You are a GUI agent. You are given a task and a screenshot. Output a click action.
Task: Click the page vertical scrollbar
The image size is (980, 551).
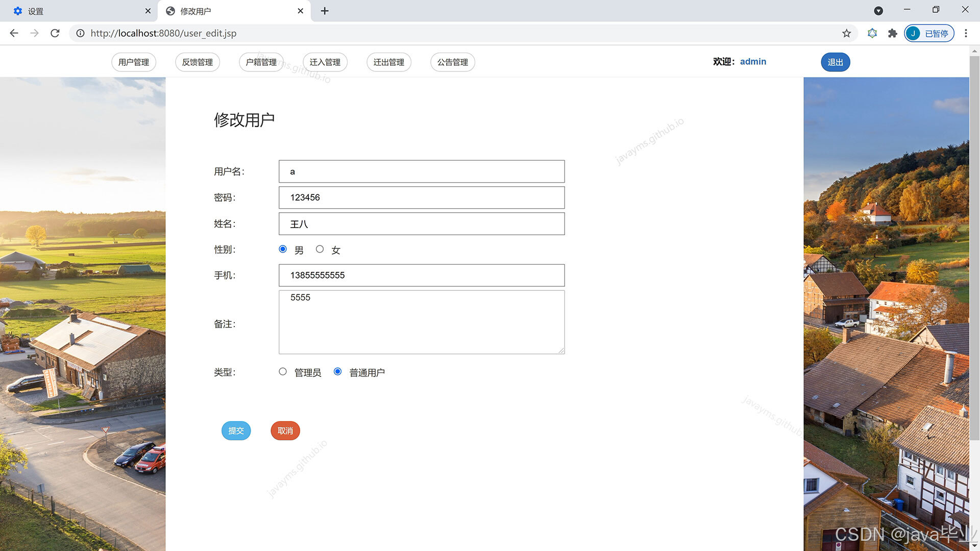(974, 247)
